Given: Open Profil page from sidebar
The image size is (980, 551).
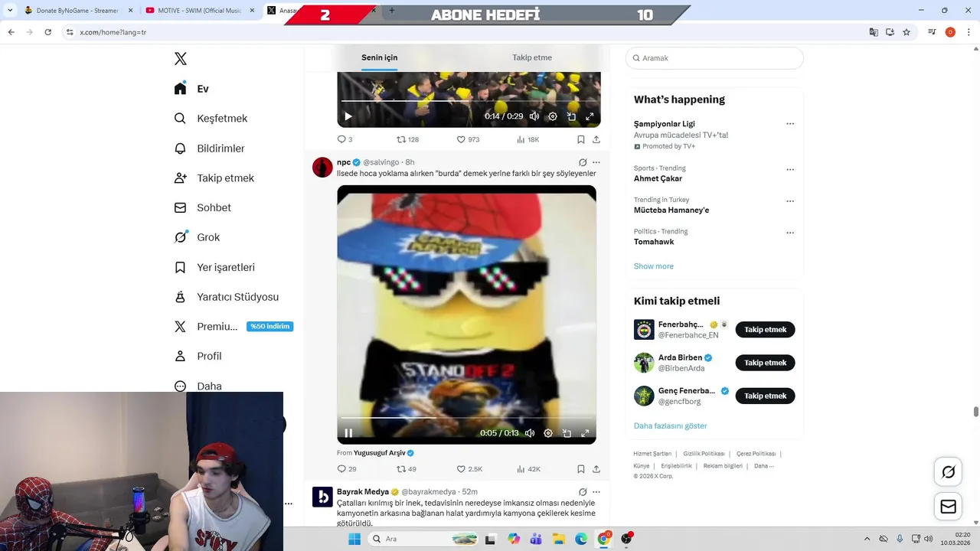Looking at the screenshot, I should point(198,356).
